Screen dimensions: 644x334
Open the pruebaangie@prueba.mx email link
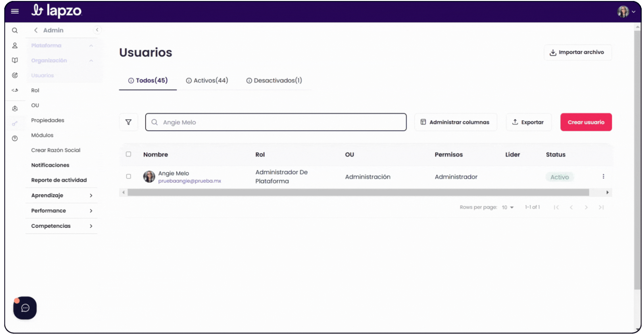pyautogui.click(x=189, y=181)
